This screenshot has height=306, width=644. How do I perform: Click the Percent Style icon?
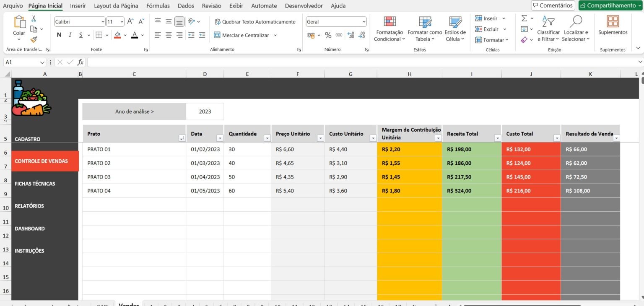click(328, 35)
